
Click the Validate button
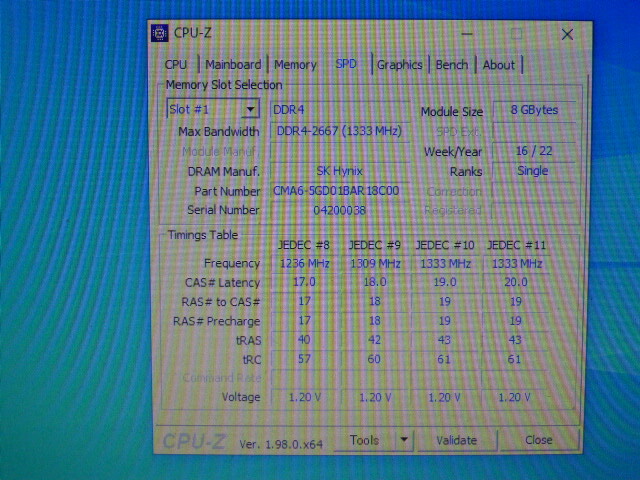pos(456,440)
